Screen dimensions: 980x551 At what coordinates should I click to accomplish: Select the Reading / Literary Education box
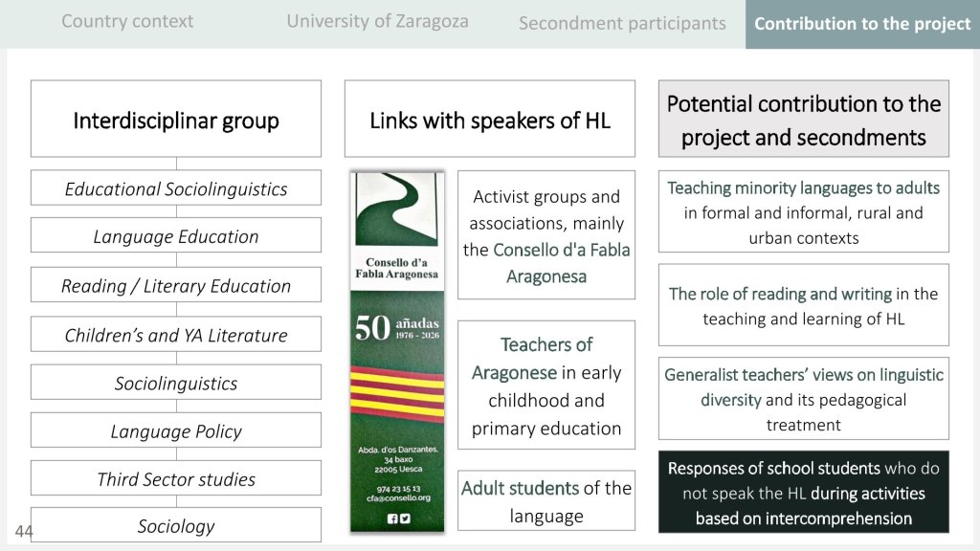pos(176,285)
